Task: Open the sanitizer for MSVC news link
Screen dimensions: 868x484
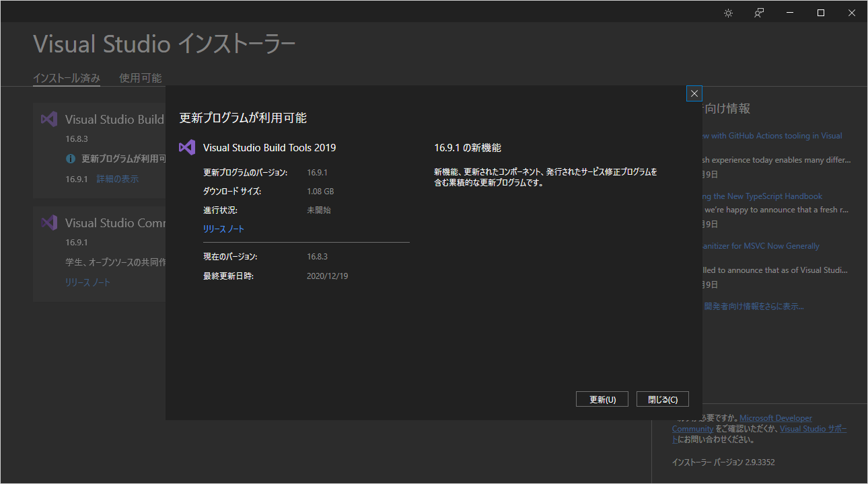Action: 761,246
